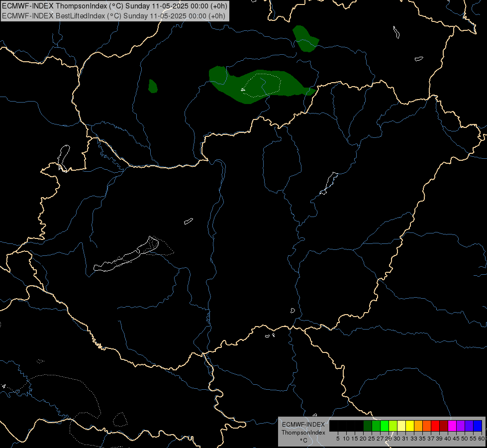The width and height of the screenshot is (487, 448).
Task: Click the legend scale label 35
Action: (422, 439)
